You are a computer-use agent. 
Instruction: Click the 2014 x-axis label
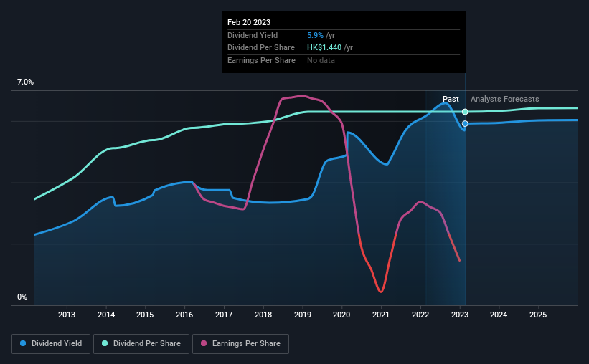coord(106,315)
